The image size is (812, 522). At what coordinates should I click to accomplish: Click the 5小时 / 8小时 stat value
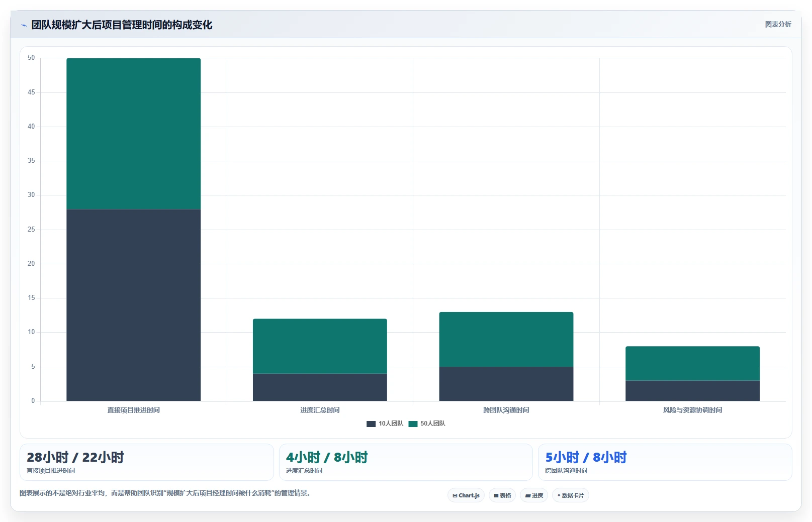click(x=586, y=457)
